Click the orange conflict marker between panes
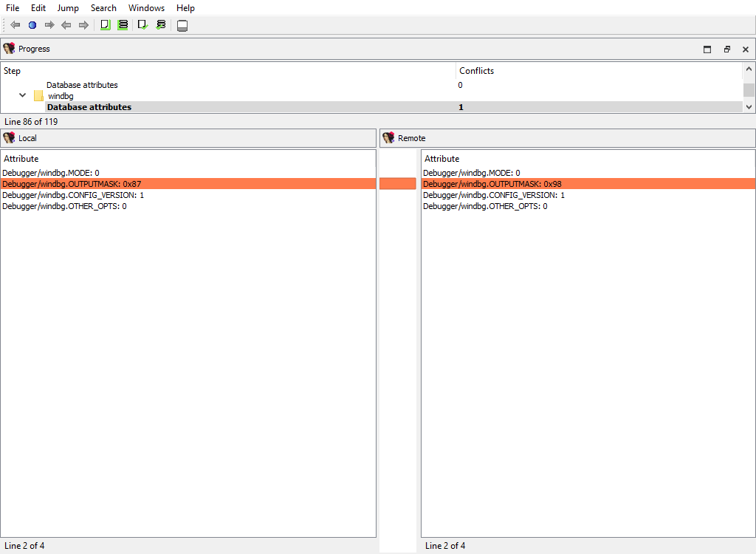756x554 pixels. coord(398,184)
